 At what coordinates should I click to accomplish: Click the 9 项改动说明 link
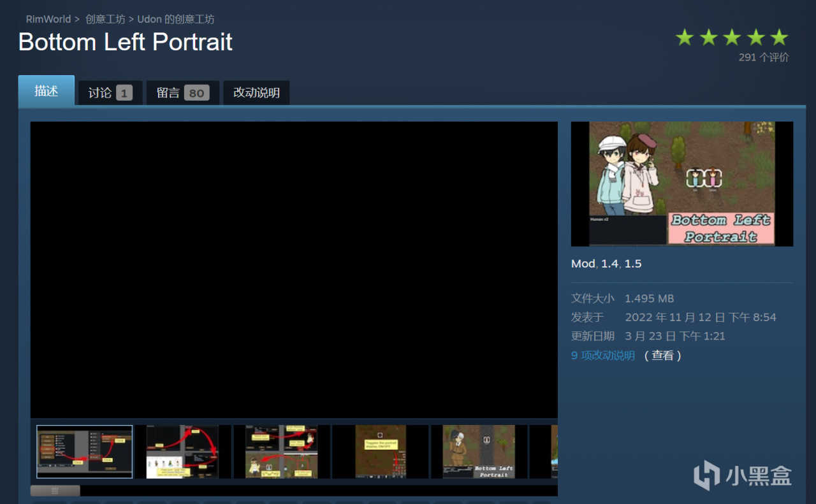click(x=603, y=356)
